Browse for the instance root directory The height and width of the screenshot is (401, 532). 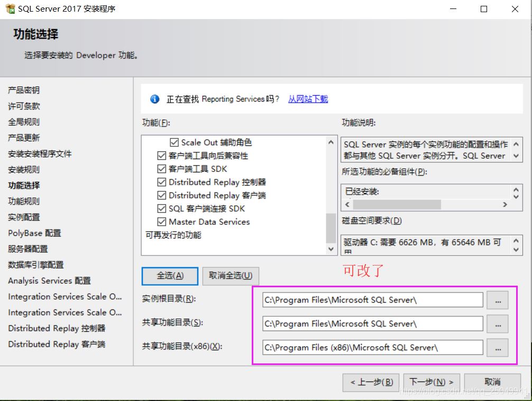point(497,300)
